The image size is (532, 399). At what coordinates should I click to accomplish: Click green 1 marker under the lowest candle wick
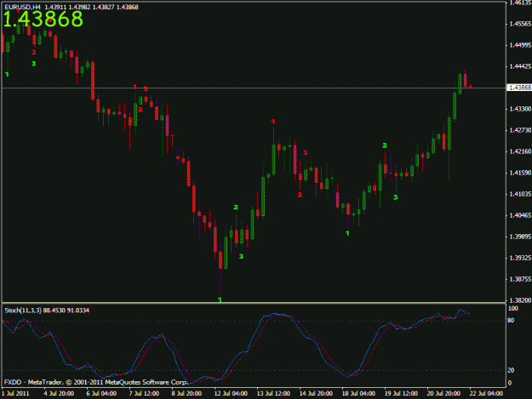220,299
